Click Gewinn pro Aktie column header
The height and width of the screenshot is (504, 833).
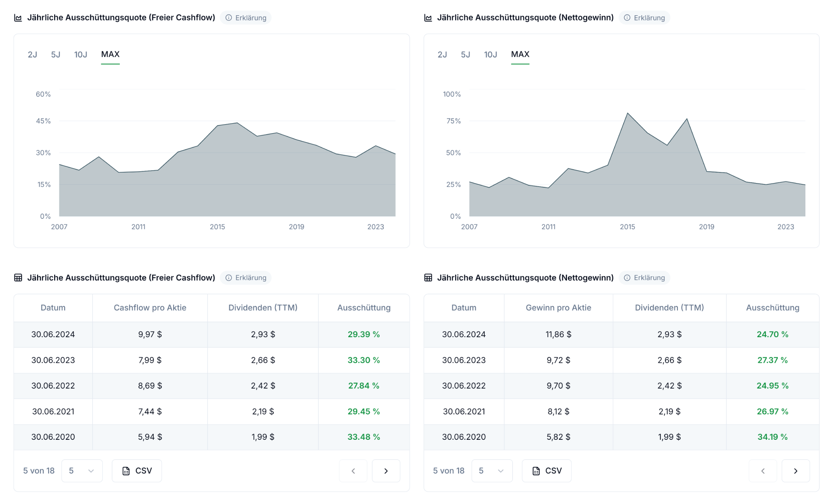coord(559,308)
